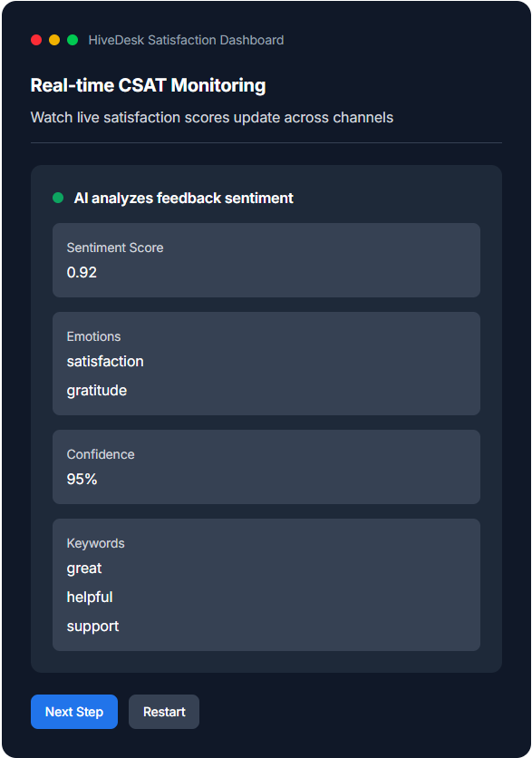The image size is (532, 758).
Task: Select the Confidence card
Action: pos(266,467)
